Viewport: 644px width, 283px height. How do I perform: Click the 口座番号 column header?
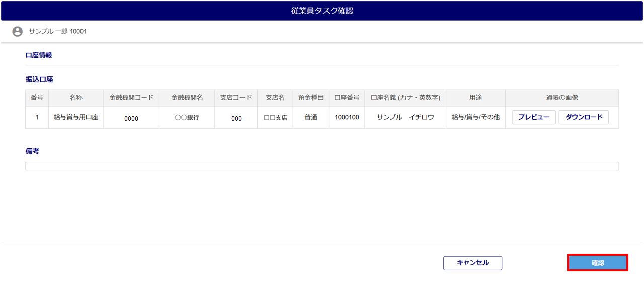point(347,98)
